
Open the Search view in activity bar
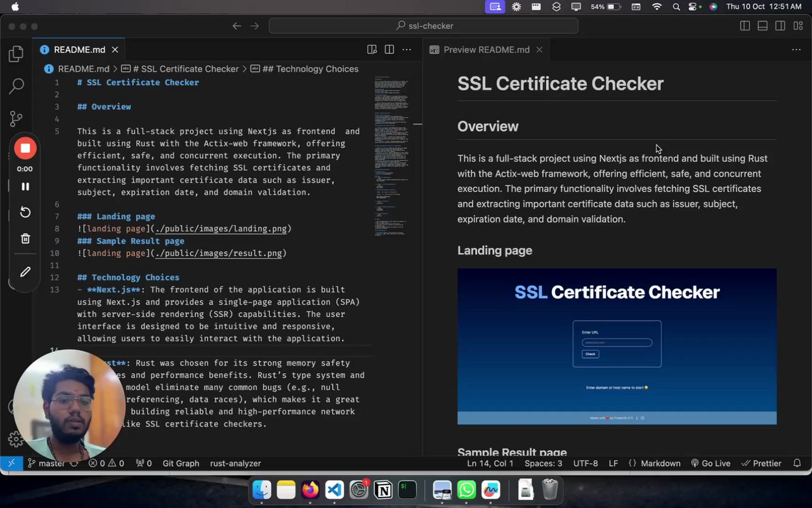(x=16, y=86)
